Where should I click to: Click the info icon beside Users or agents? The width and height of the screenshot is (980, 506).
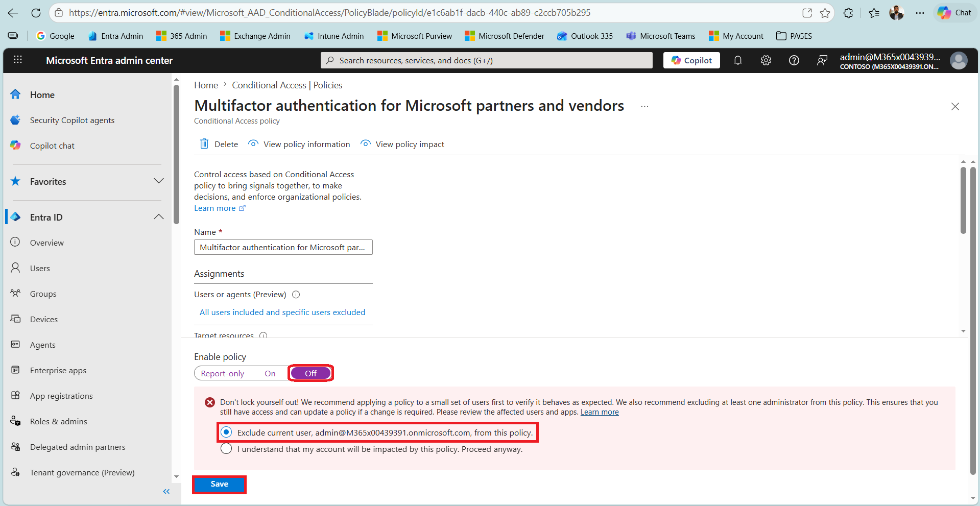click(x=296, y=295)
